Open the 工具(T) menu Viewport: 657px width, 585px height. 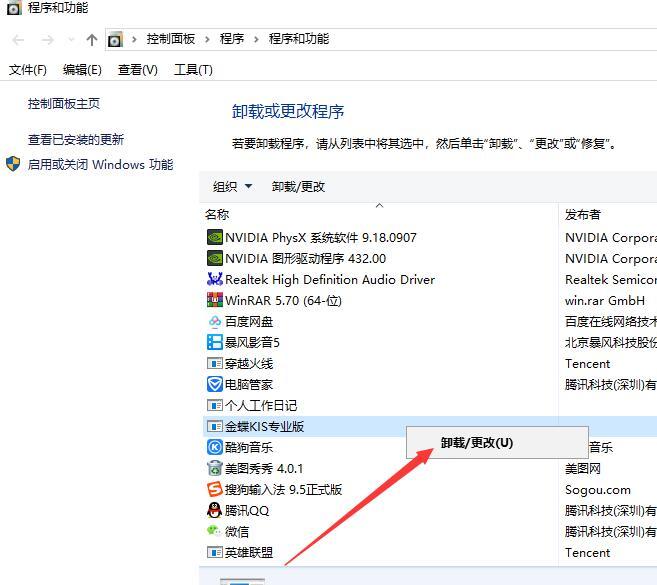tap(193, 70)
